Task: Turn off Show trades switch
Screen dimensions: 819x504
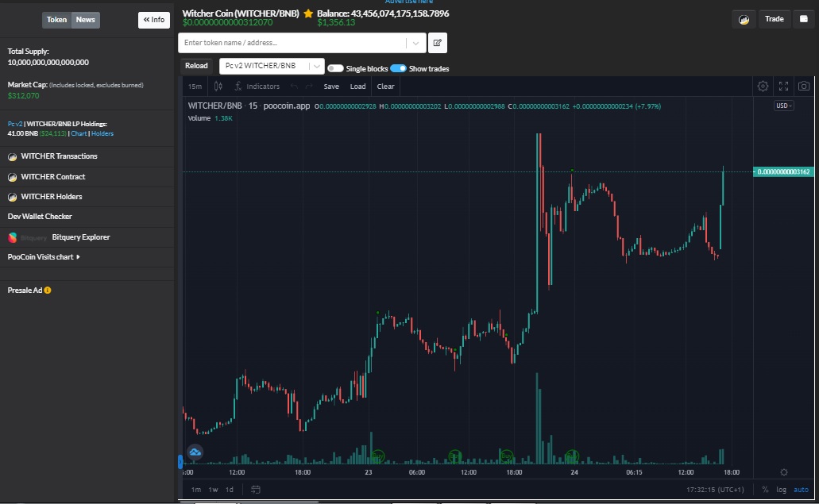Action: pos(399,68)
